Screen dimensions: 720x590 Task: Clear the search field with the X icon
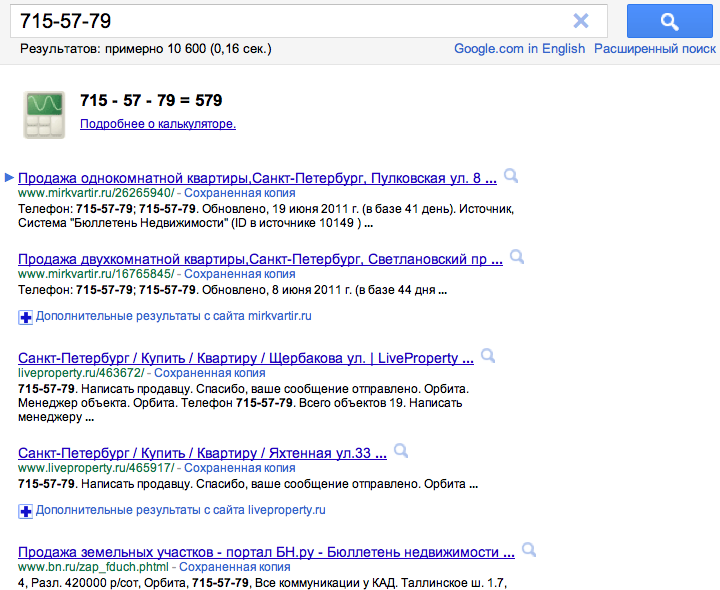[x=581, y=21]
